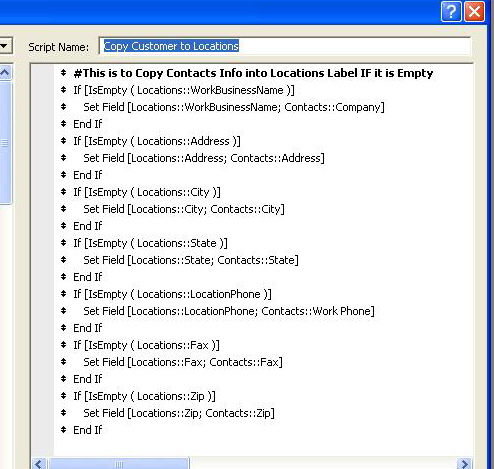Close the script editor window

click(x=475, y=12)
